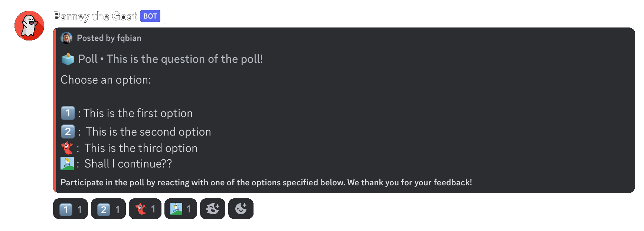
Task: Click the number 1 emoji beside first option
Action: (x=68, y=113)
